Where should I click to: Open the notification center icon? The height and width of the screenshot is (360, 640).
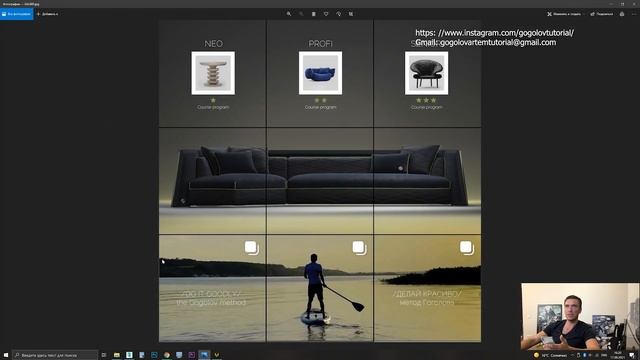632,355
